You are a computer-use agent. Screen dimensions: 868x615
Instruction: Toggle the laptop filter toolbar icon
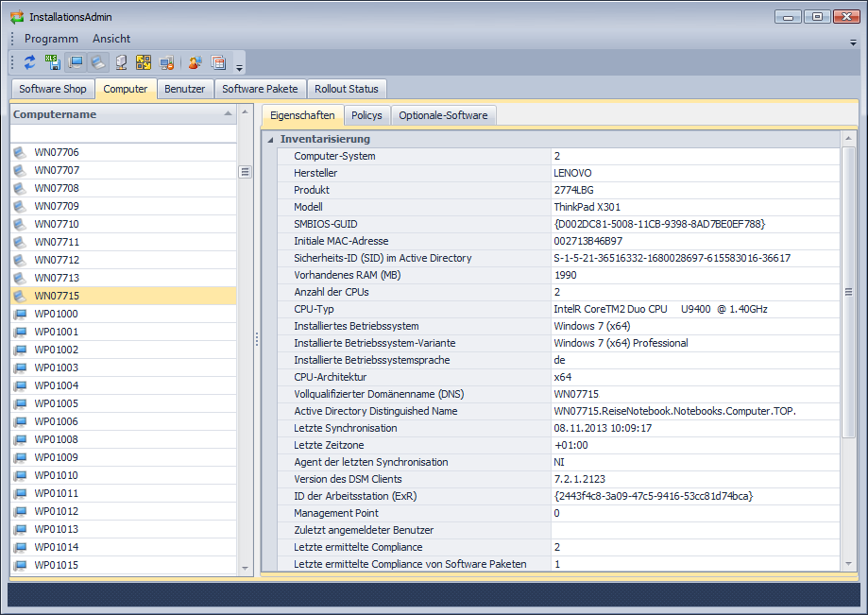pyautogui.click(x=98, y=63)
